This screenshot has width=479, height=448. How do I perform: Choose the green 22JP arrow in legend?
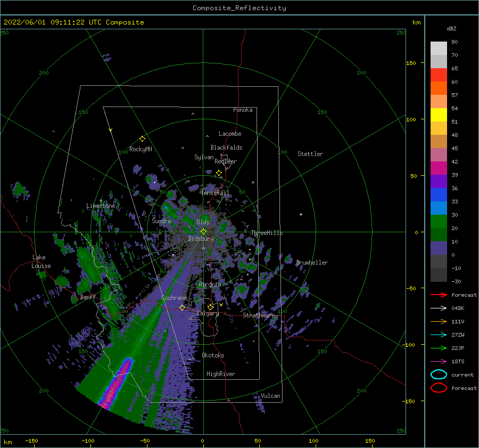pyautogui.click(x=439, y=348)
